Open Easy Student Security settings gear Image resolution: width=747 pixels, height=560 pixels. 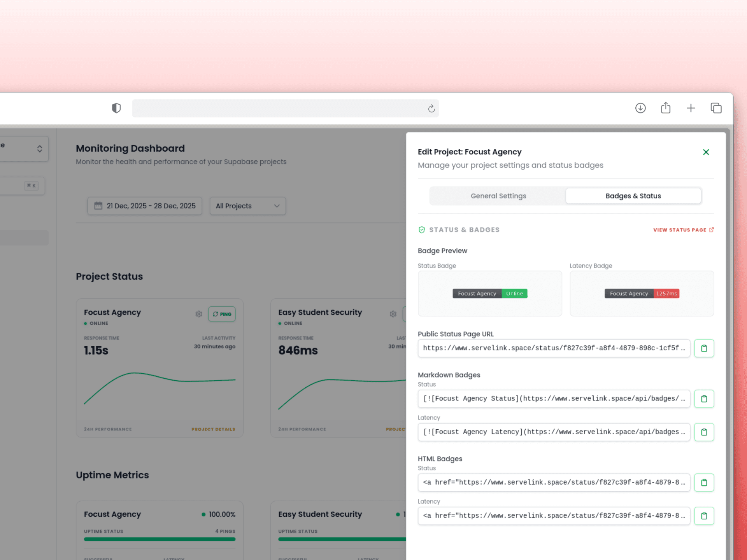tap(393, 314)
